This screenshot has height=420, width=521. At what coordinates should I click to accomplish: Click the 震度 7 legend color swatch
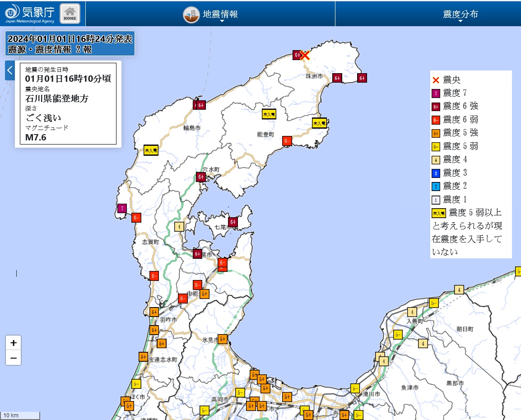click(x=436, y=93)
